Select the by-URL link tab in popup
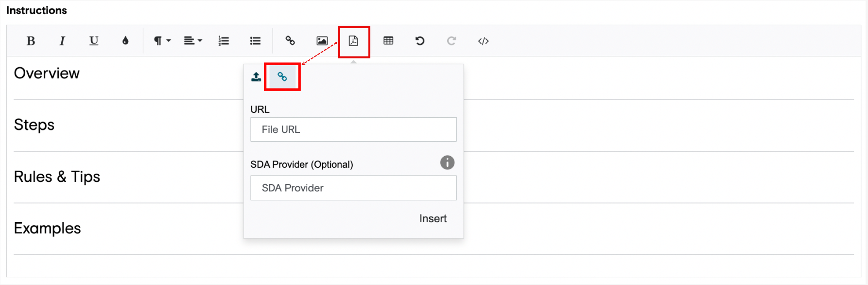This screenshot has height=285, width=868. tap(282, 77)
